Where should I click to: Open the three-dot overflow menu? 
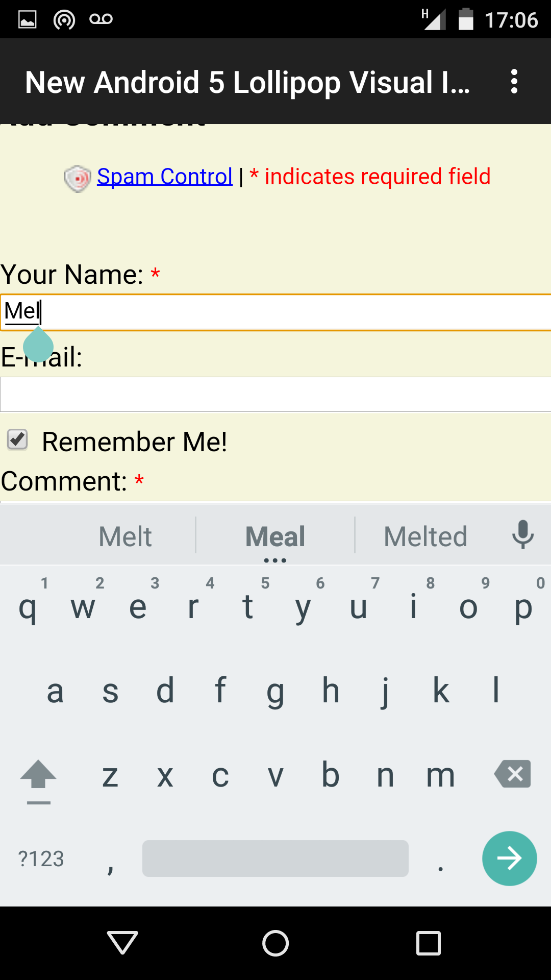point(514,82)
